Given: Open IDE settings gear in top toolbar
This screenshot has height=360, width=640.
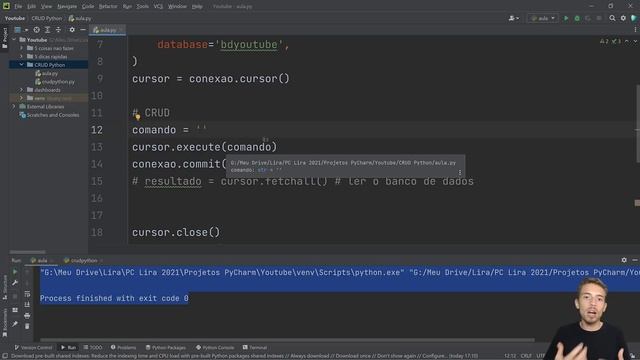Looking at the screenshot, I should click(623, 18).
